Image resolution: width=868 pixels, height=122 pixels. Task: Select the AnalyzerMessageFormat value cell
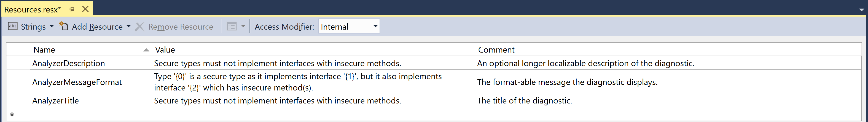tap(313, 82)
